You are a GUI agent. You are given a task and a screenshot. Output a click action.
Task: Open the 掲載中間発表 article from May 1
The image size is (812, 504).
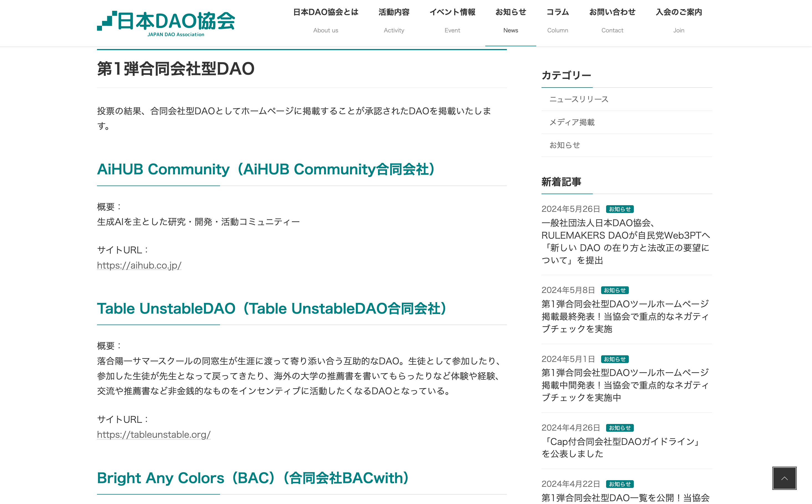tap(625, 385)
